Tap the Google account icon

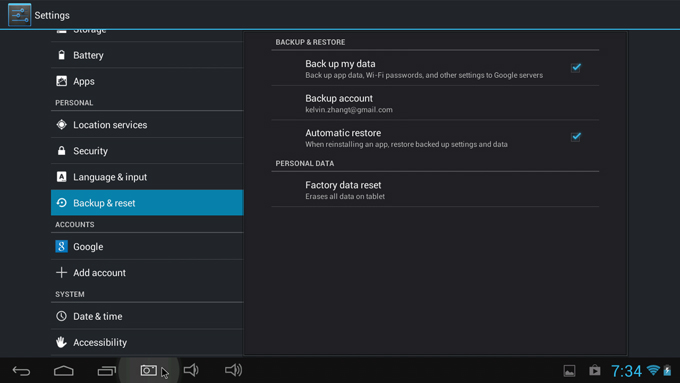pos(62,246)
